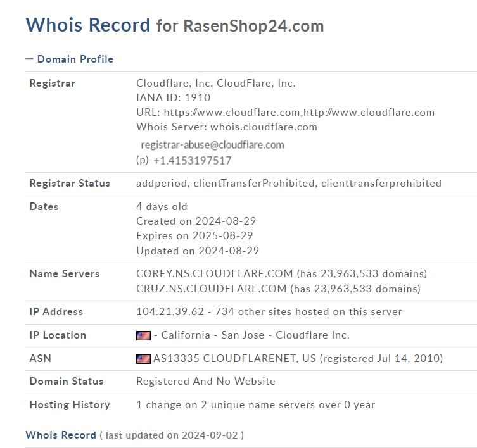Select Created on 2024-08-29

[196, 221]
